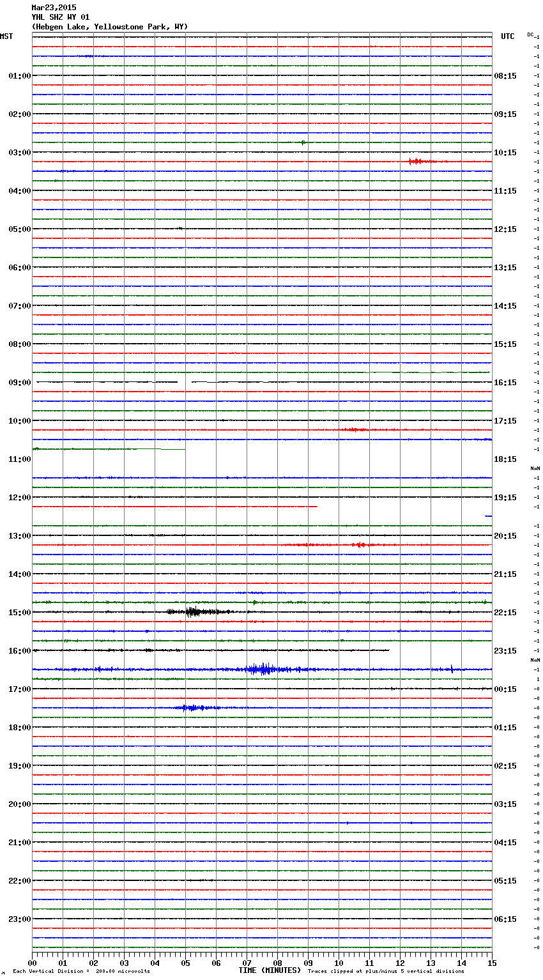Click the 12:15 UTC time label

pos(505,229)
